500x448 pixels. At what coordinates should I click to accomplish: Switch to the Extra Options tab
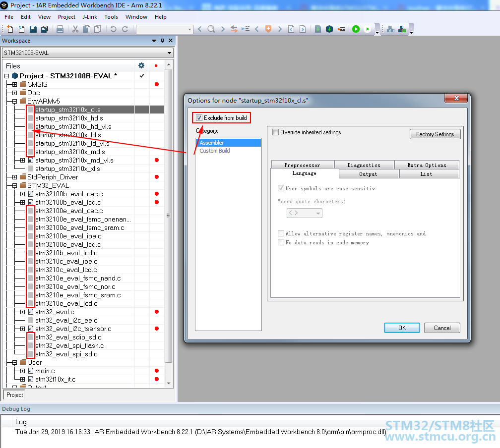point(427,165)
